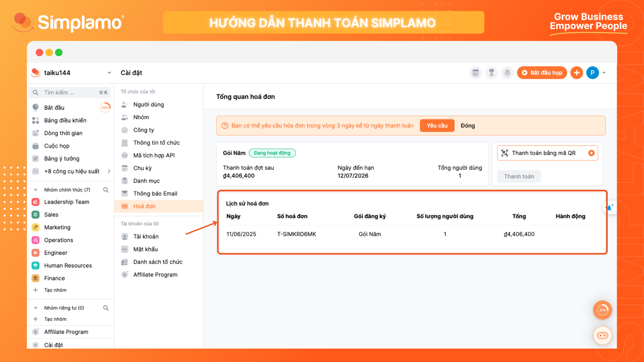
Task: Open the floating 25% progress circle
Action: click(602, 310)
